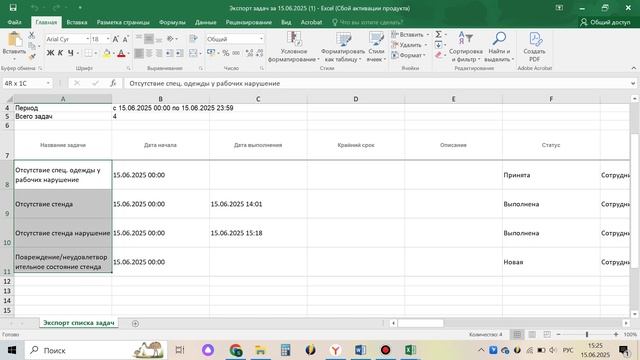Center cell text horizontally
Screen dimensions: 640x360
[x=149, y=53]
